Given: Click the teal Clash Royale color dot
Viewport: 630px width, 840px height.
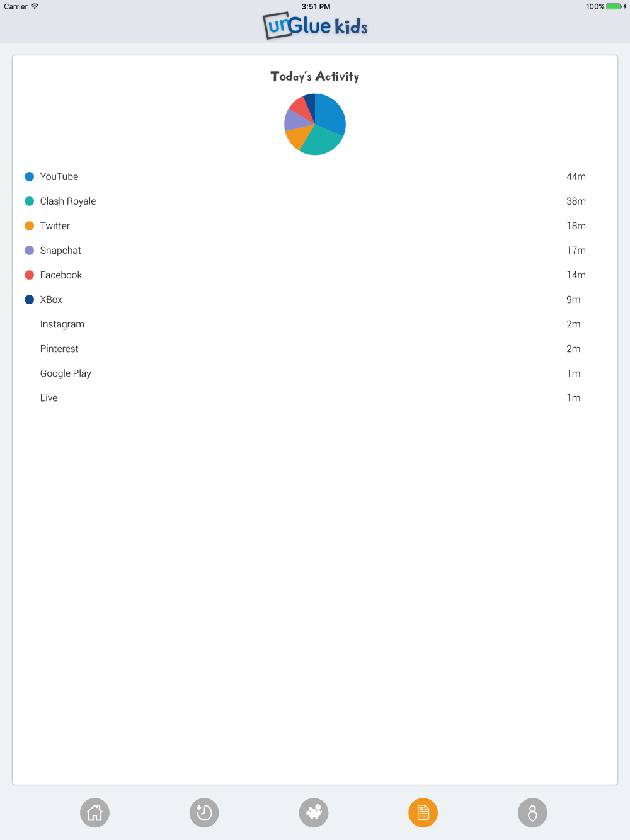Looking at the screenshot, I should click(29, 201).
